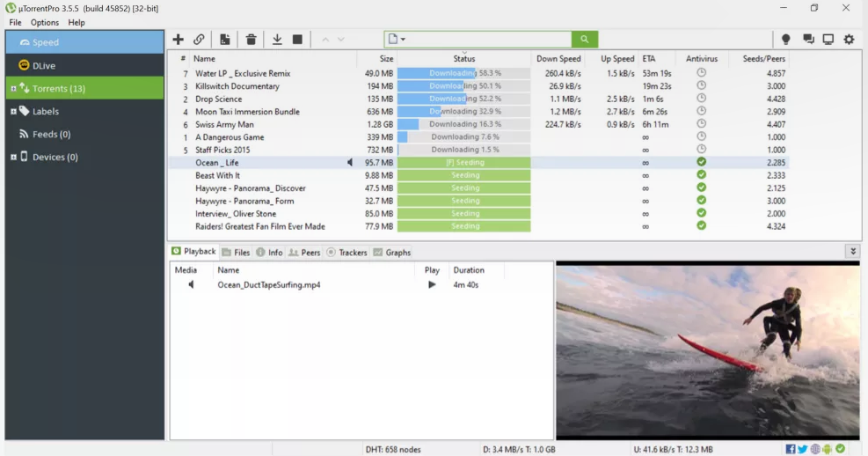Click green antivirus check for Interview_ Oliver Stone
Screen dimensions: 868x456
[x=702, y=213]
